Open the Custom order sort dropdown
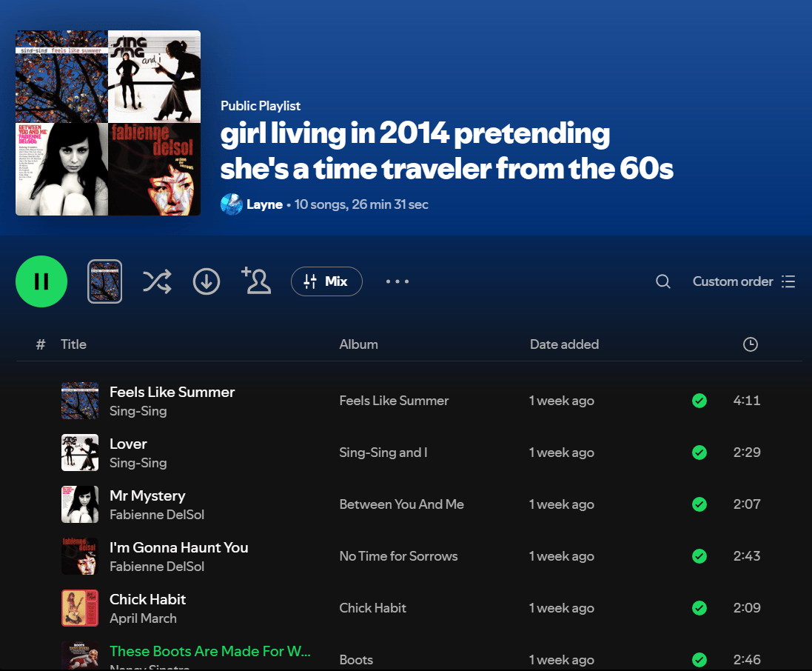The width and height of the screenshot is (812, 671). tap(744, 281)
